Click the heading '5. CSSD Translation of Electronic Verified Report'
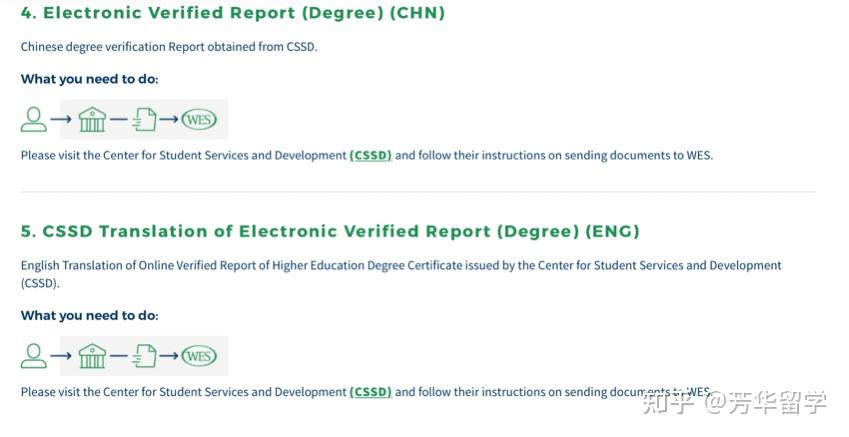Viewport: 849px width, 437px height. click(x=330, y=231)
